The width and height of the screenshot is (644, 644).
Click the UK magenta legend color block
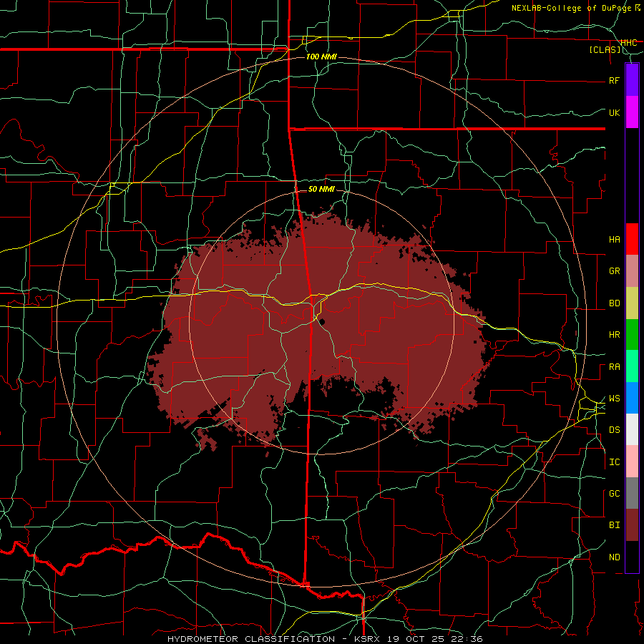(632, 112)
